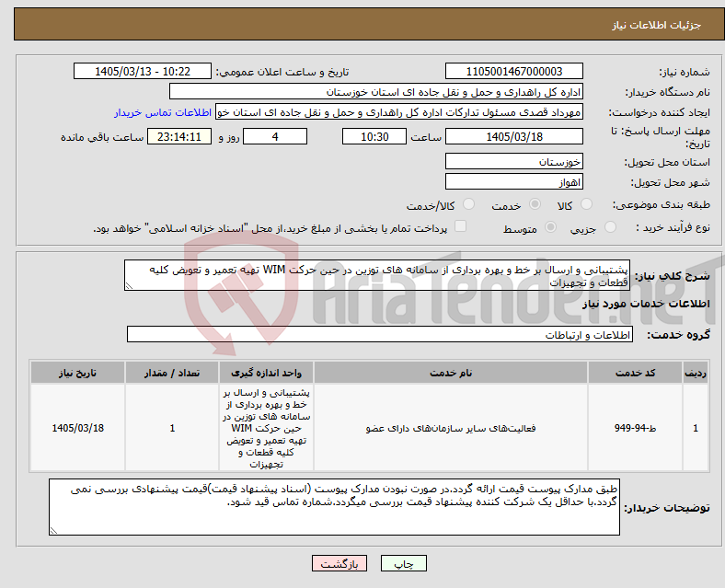The height and width of the screenshot is (588, 725).
Task: Click the delivery province field خوزستان
Action: point(513,161)
